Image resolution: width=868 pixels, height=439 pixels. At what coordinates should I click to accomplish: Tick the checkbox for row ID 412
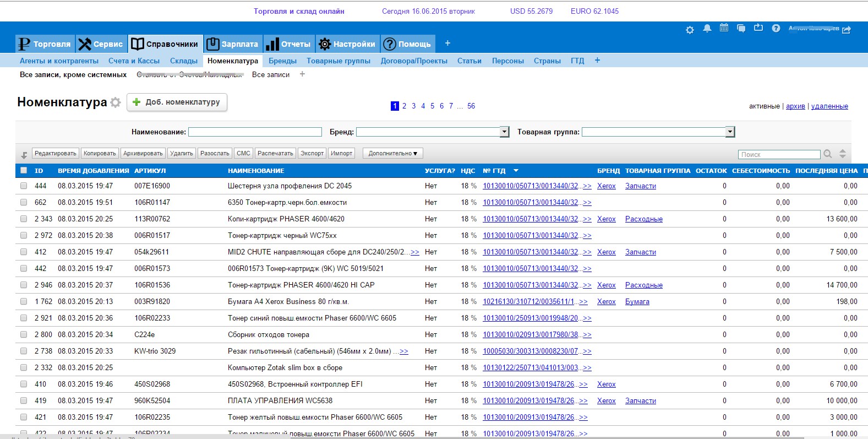pos(24,252)
